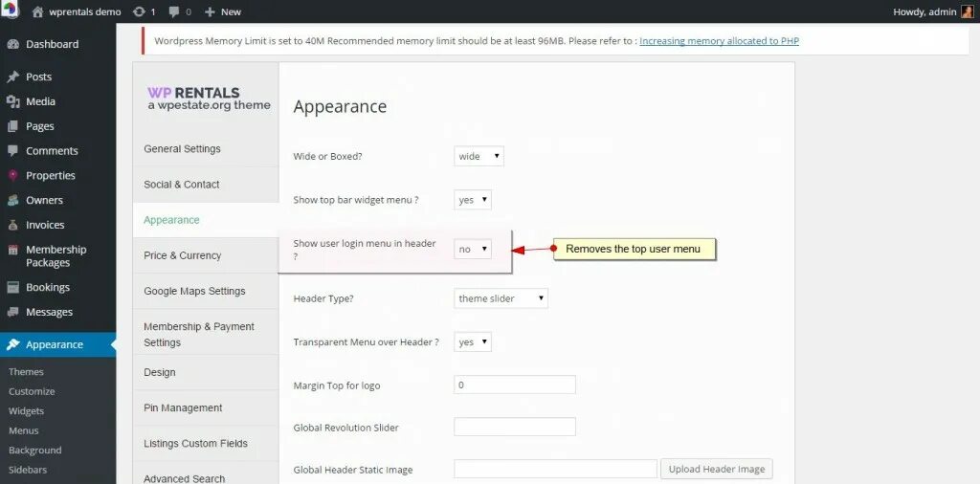Select General Settings theme tab

point(206,149)
